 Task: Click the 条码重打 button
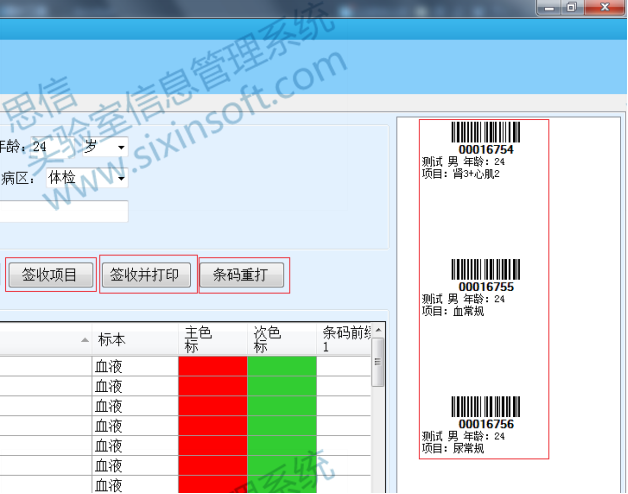click(242, 275)
